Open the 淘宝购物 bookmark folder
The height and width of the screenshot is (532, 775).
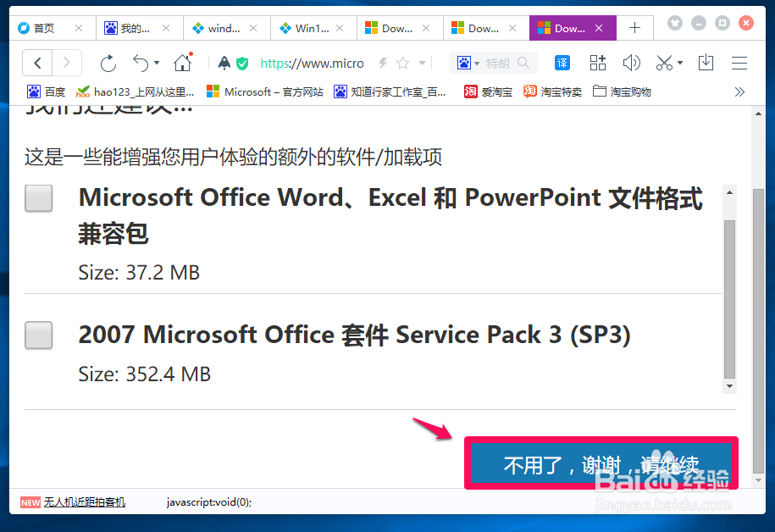tap(622, 92)
